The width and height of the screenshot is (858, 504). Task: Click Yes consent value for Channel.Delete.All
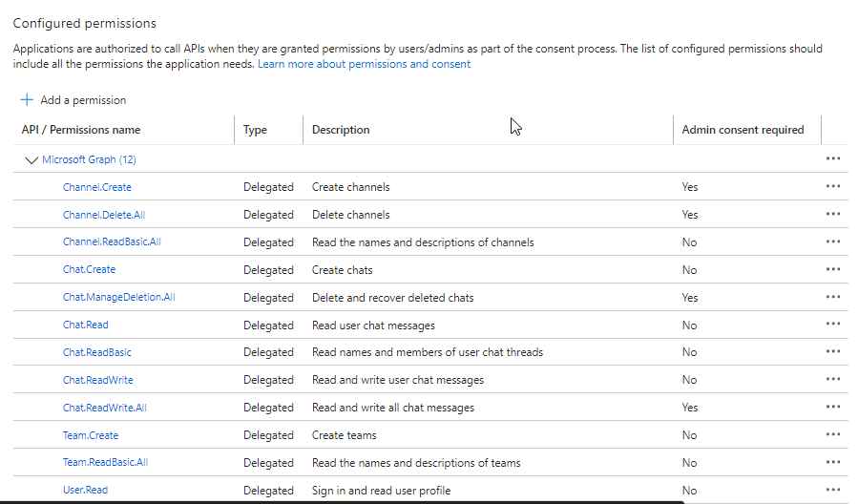point(690,215)
